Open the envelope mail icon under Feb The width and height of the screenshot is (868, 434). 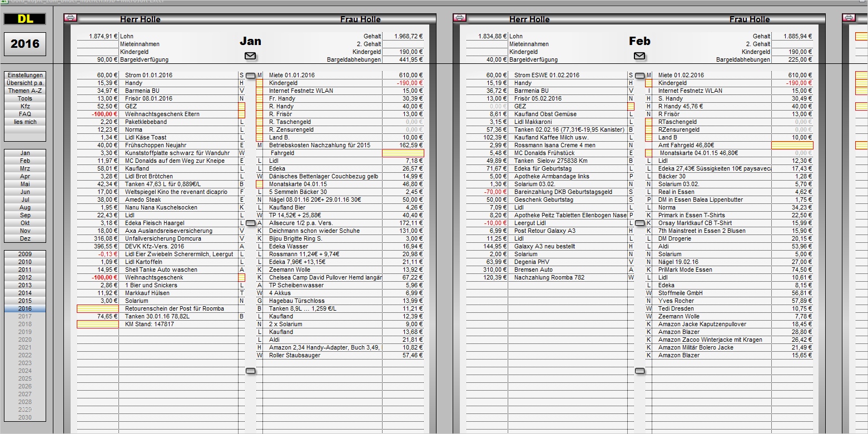coord(639,56)
